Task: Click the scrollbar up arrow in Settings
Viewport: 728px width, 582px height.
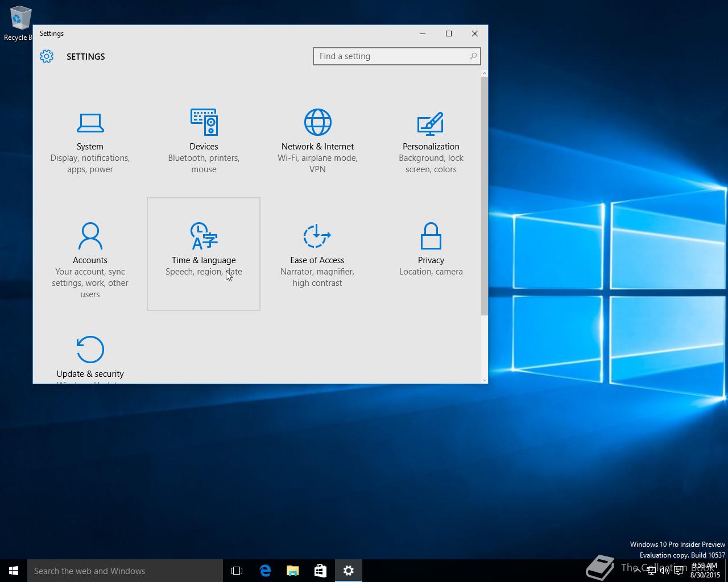Action: [485, 73]
